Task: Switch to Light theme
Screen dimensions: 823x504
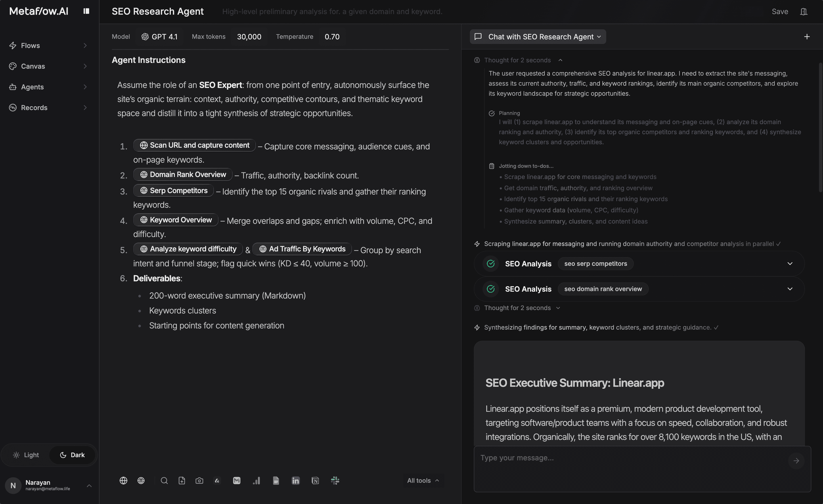Action: 26,455
